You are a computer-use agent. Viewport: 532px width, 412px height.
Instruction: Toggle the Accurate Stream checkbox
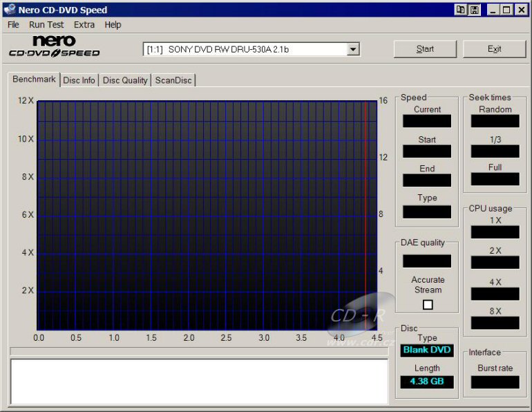[428, 304]
